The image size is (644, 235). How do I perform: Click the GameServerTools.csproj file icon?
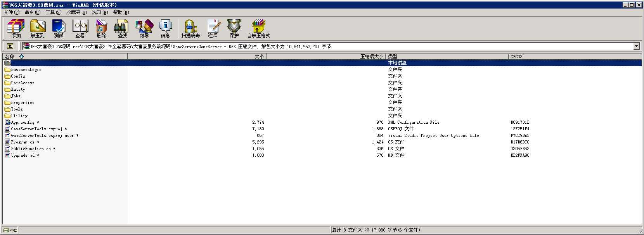pyautogui.click(x=7, y=129)
